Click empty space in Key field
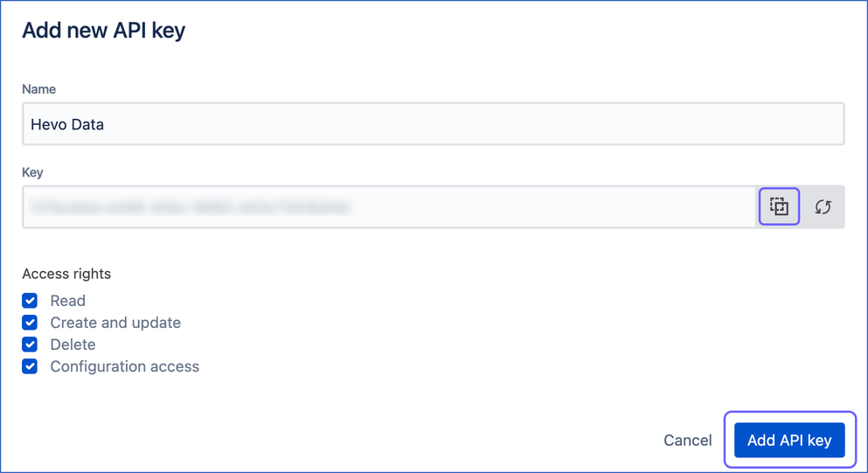The width and height of the screenshot is (868, 473). (x=553, y=207)
